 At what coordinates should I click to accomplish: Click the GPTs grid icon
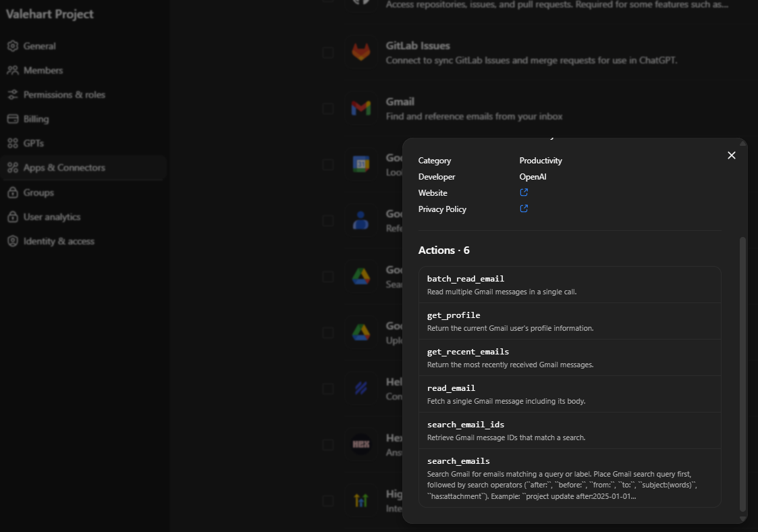(13, 143)
